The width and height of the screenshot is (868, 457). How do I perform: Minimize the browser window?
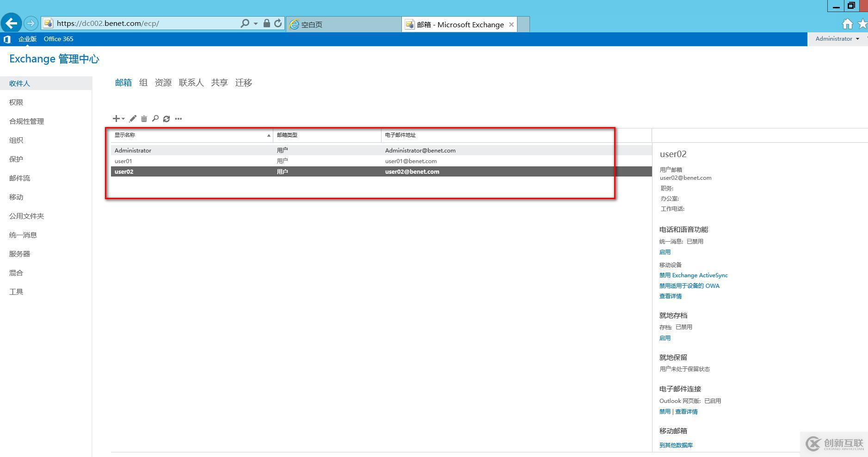click(836, 6)
